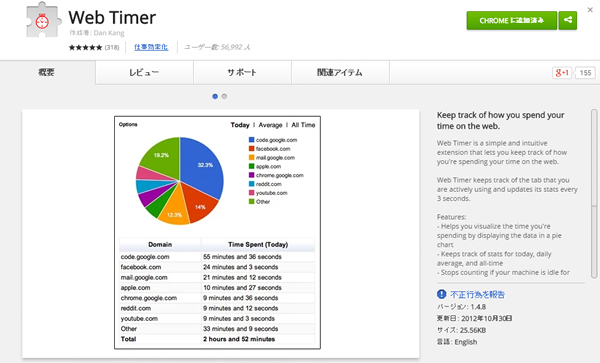Click All Time in the screenshot
This screenshot has width=600, height=363.
coord(303,125)
